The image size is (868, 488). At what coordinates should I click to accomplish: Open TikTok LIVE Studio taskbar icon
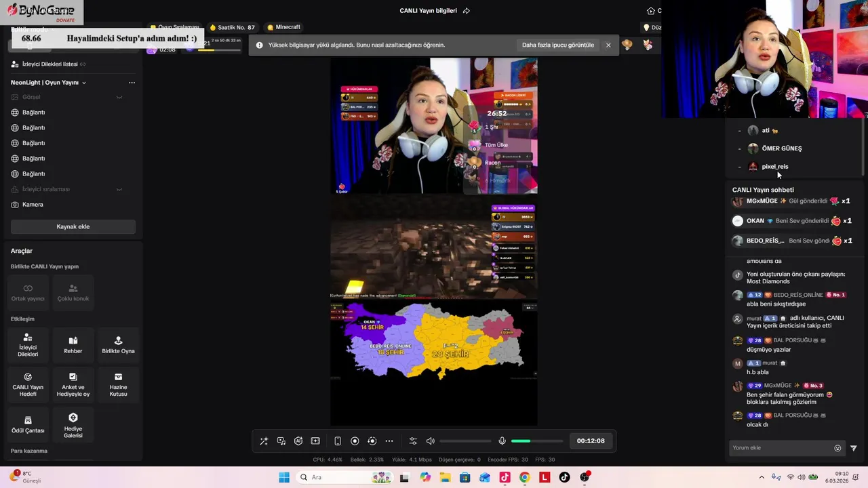tap(505, 477)
